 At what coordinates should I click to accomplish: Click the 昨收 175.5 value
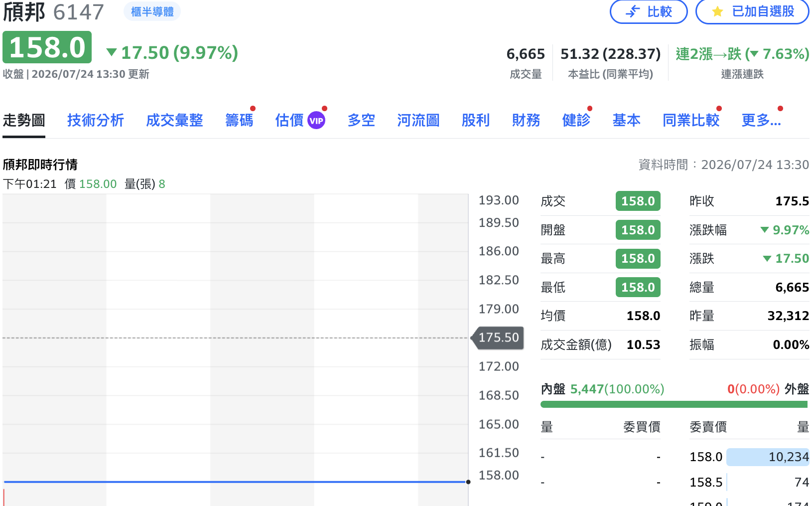(792, 201)
